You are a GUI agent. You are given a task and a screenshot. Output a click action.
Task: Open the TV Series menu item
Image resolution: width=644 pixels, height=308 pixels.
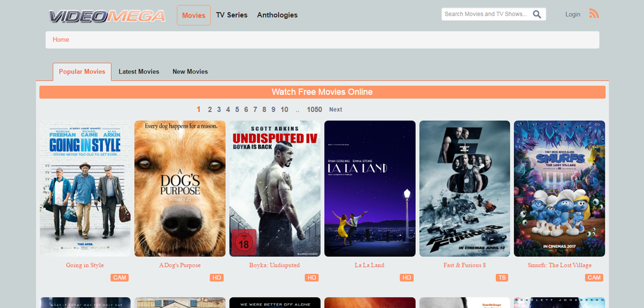coord(232,15)
